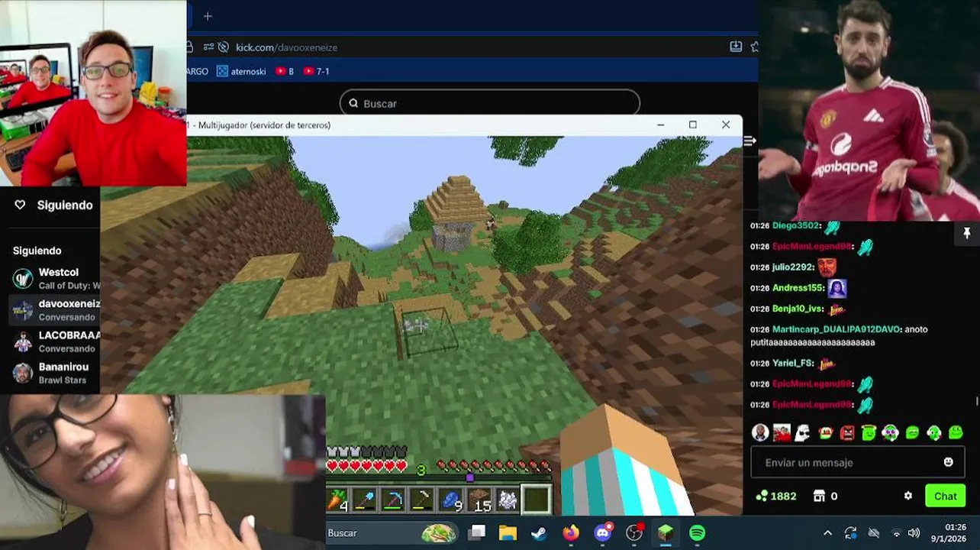Open chat settings gear icon
This screenshot has width=980, height=550.
(x=908, y=496)
